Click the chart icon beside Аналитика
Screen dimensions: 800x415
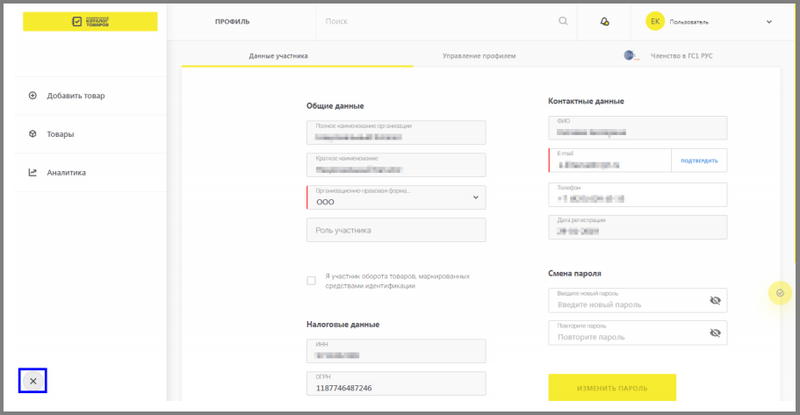click(33, 173)
